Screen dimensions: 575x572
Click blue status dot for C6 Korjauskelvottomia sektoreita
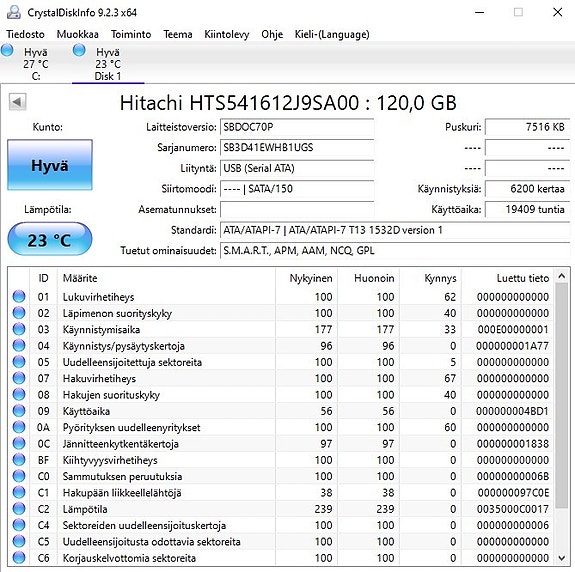(19, 557)
